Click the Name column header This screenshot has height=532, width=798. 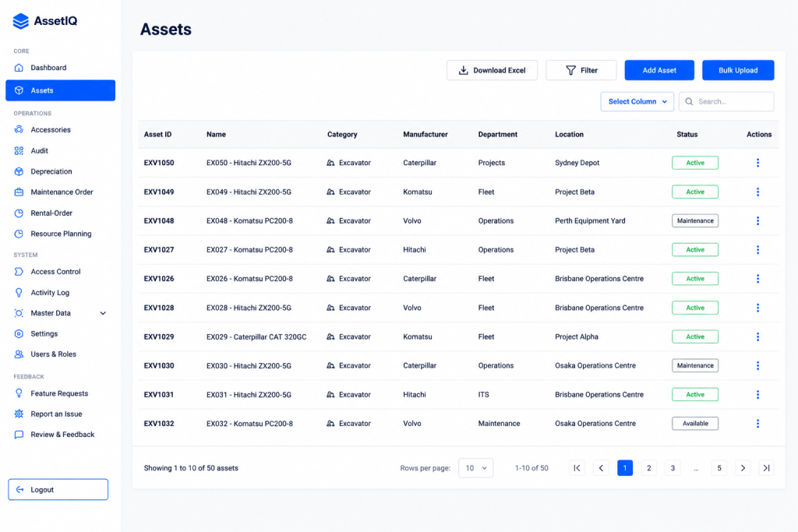click(217, 134)
